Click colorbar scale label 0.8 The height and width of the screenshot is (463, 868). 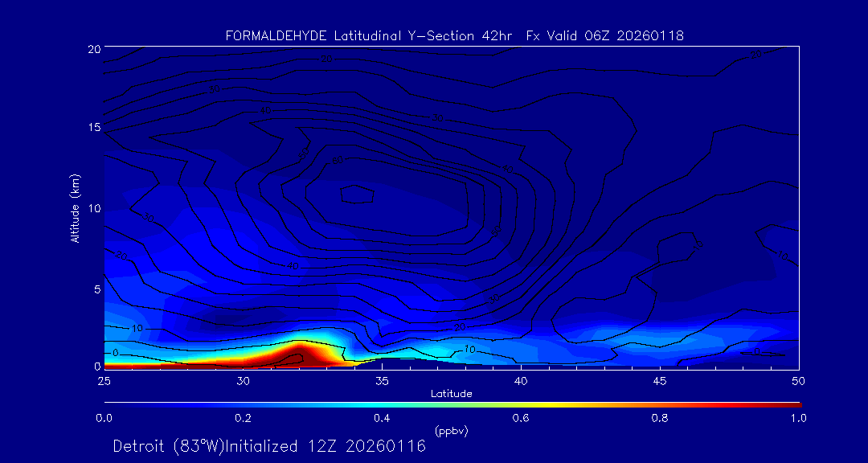click(x=660, y=418)
